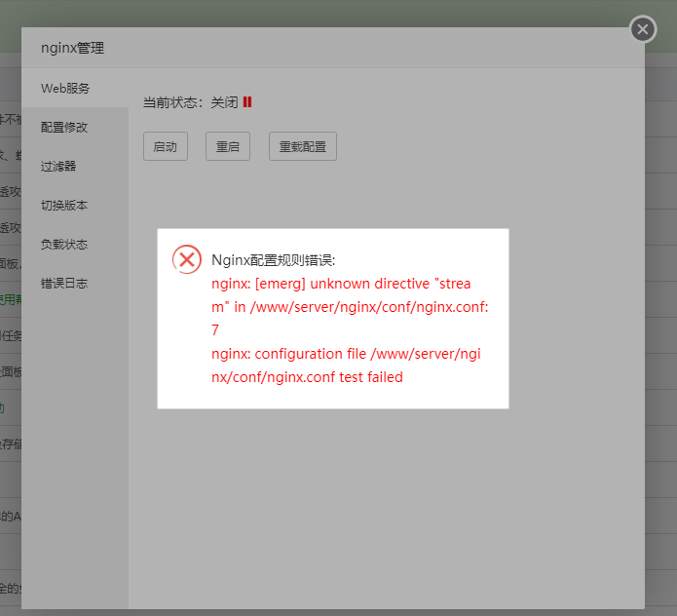Viewport: 677px width, 616px height.
Task: Switch to the 配置修改 tab
Action: point(75,127)
